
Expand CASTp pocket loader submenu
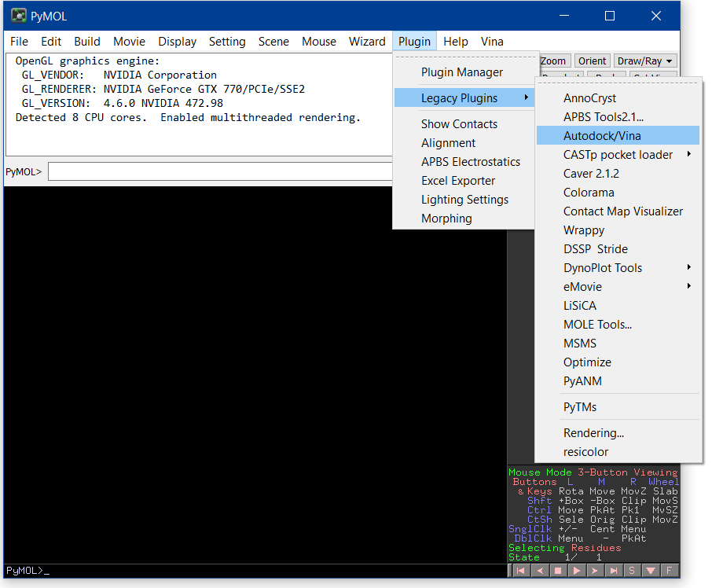618,155
